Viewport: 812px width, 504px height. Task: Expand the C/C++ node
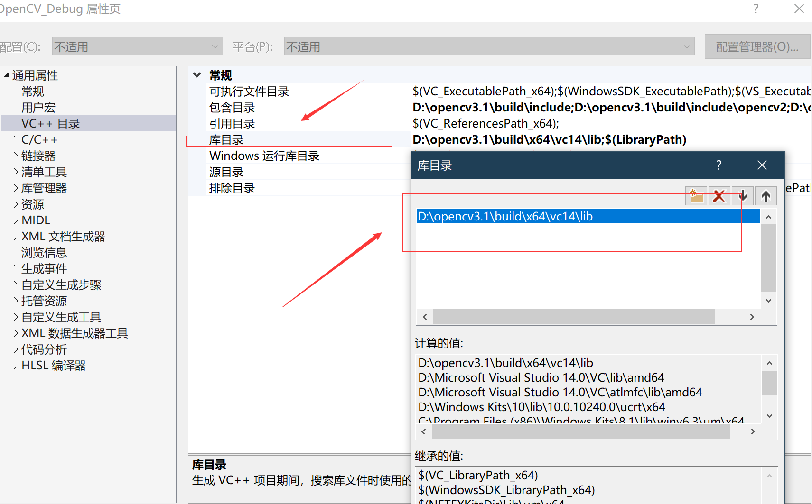coord(15,139)
